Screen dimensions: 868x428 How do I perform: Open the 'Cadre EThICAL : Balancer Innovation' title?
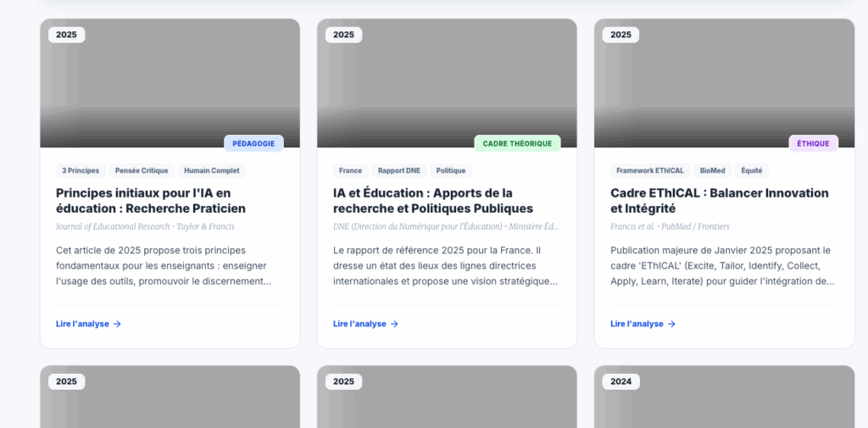tap(719, 200)
